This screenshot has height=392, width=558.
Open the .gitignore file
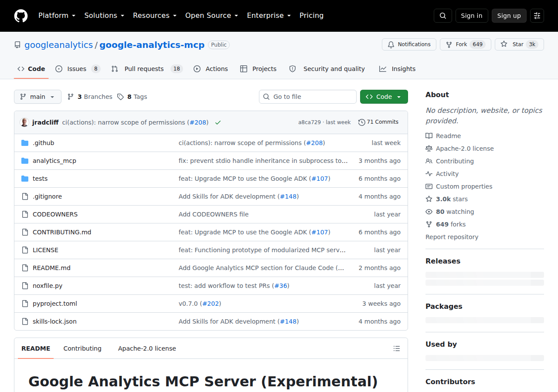(47, 196)
